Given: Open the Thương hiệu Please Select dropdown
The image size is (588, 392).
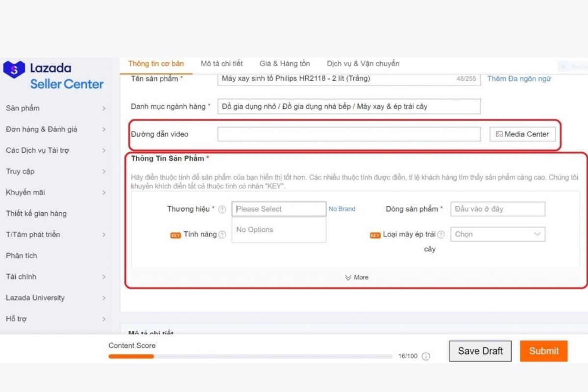Looking at the screenshot, I should (279, 209).
